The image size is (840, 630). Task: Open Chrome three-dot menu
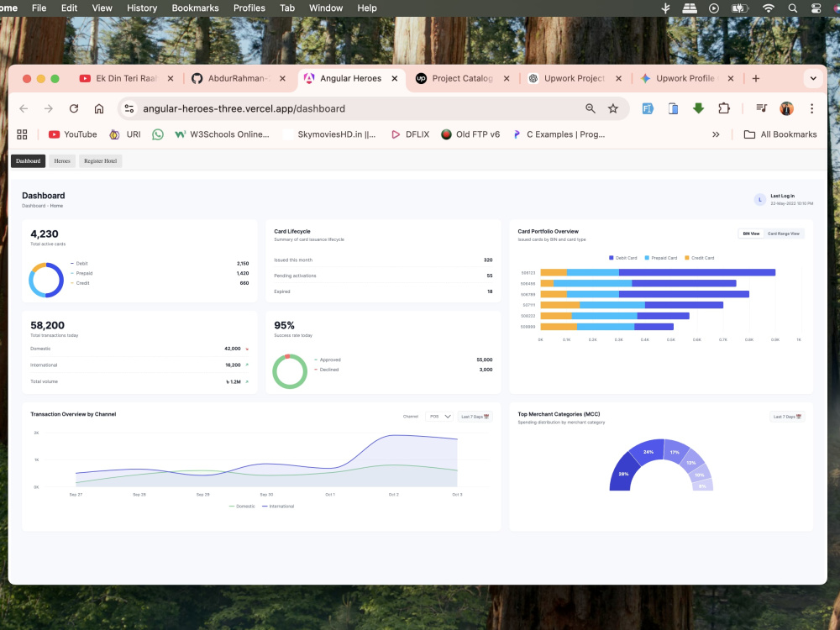point(812,108)
